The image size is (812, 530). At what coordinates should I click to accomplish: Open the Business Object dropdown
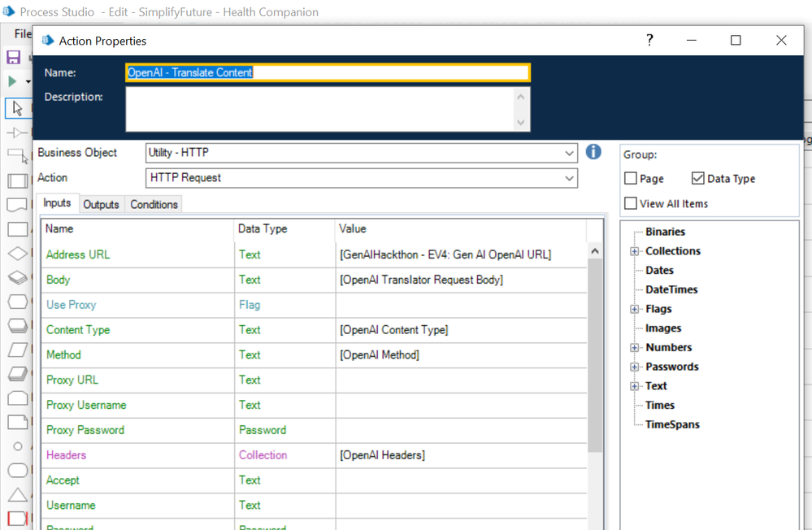pos(569,153)
